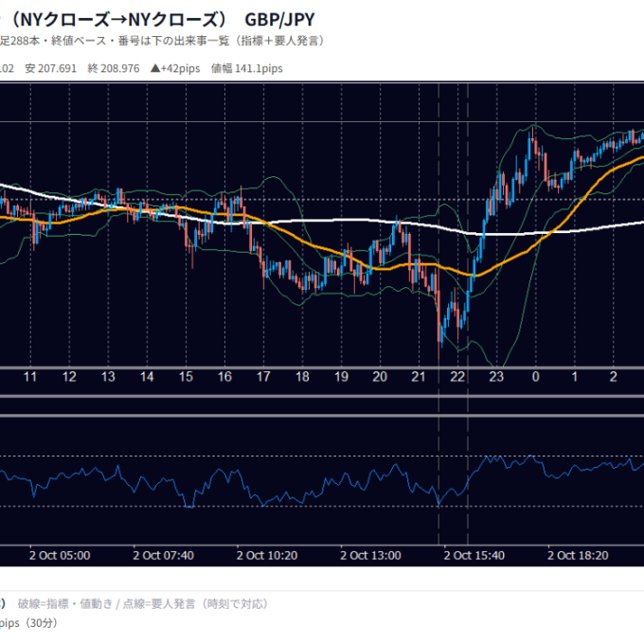Select hour label 1 after midnight

[x=575, y=377]
